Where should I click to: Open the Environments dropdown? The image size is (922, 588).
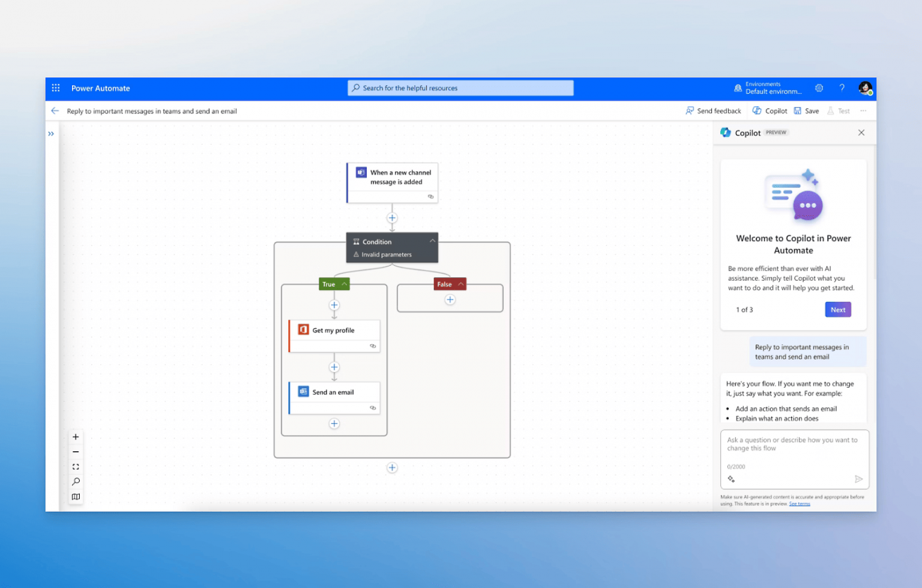click(770, 88)
